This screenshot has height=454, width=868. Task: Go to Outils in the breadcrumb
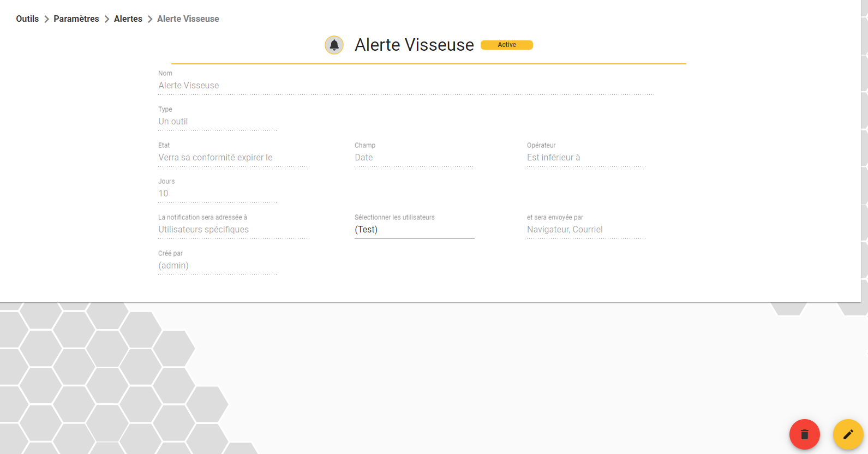click(x=27, y=19)
